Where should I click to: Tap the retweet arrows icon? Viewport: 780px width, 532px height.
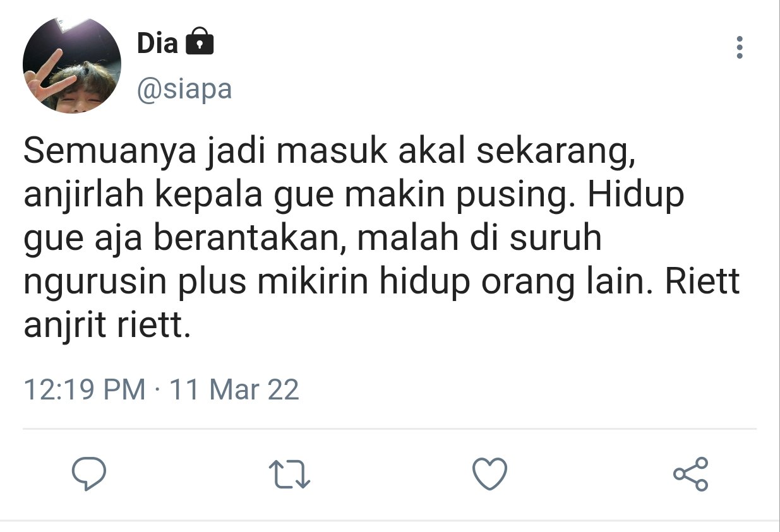(x=289, y=474)
